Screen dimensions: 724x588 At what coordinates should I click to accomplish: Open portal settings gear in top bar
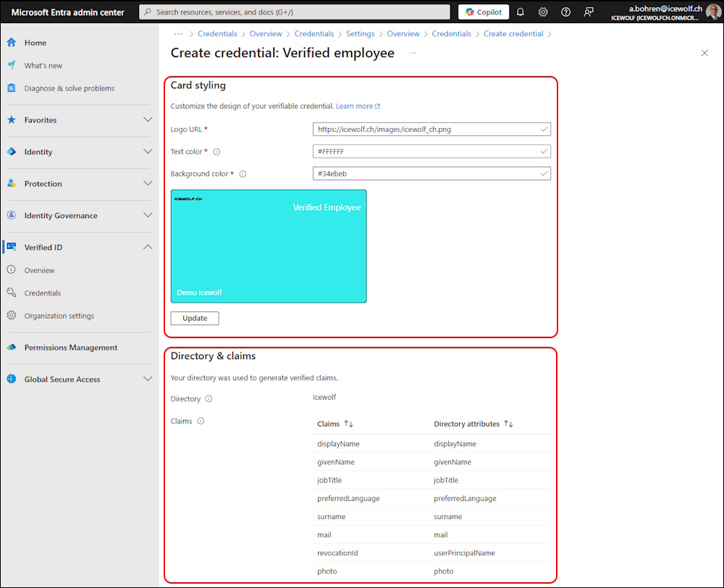[x=543, y=12]
